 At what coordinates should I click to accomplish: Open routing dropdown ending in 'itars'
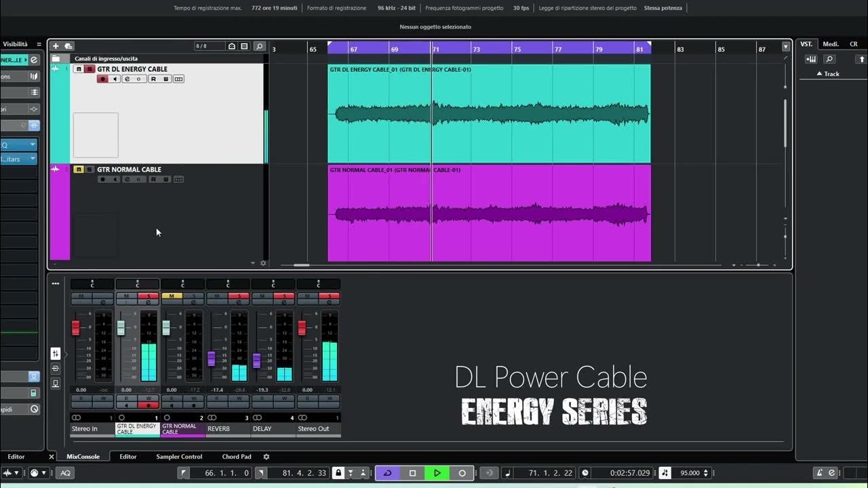tap(33, 159)
